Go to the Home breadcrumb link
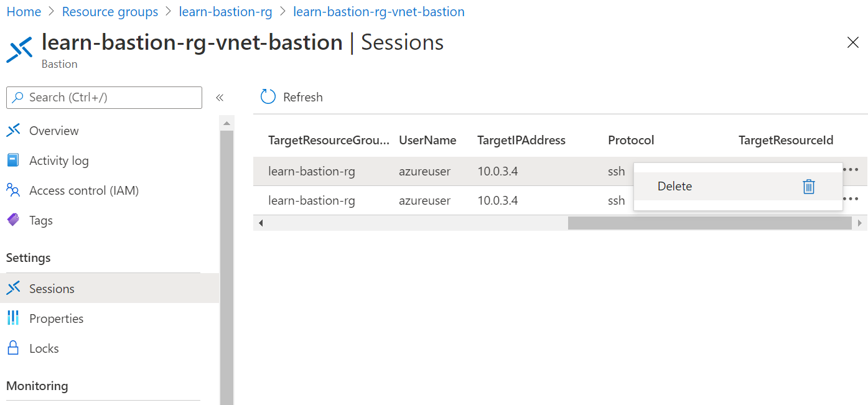Image resolution: width=868 pixels, height=405 pixels. point(24,12)
